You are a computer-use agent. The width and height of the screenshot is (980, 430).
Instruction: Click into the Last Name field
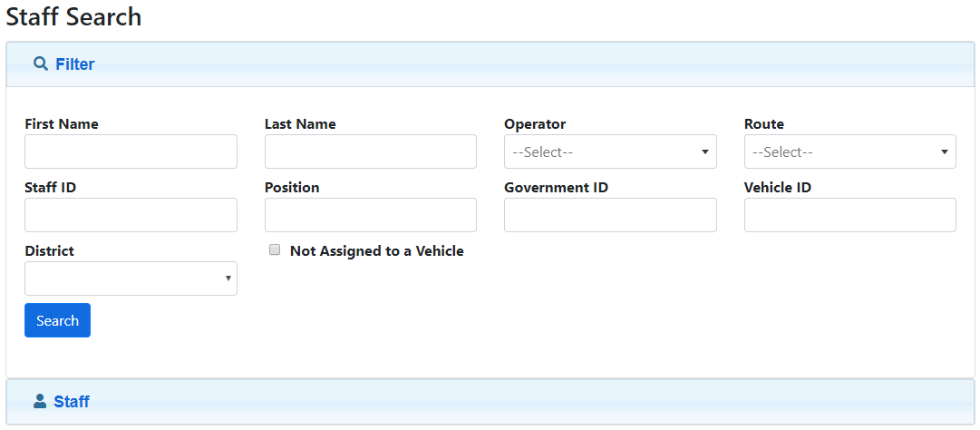370,151
